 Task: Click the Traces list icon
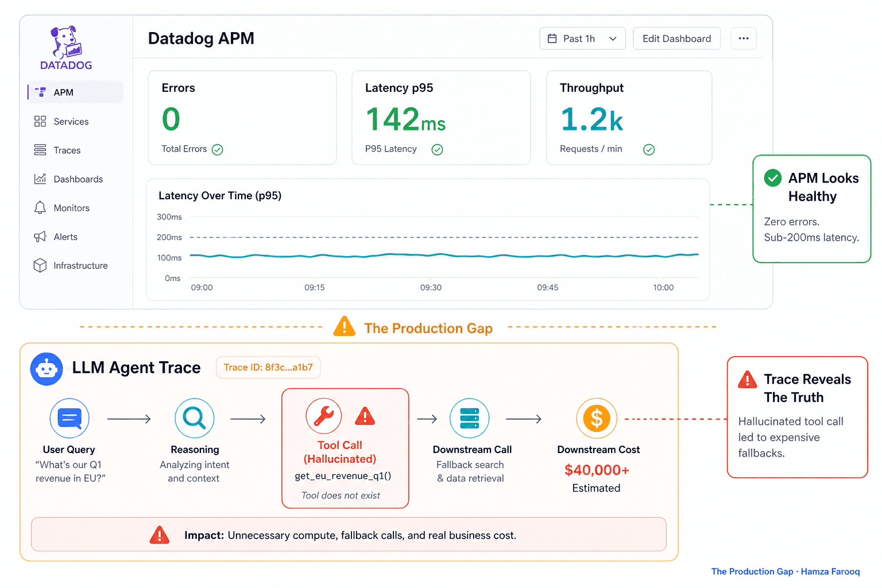[x=40, y=150]
